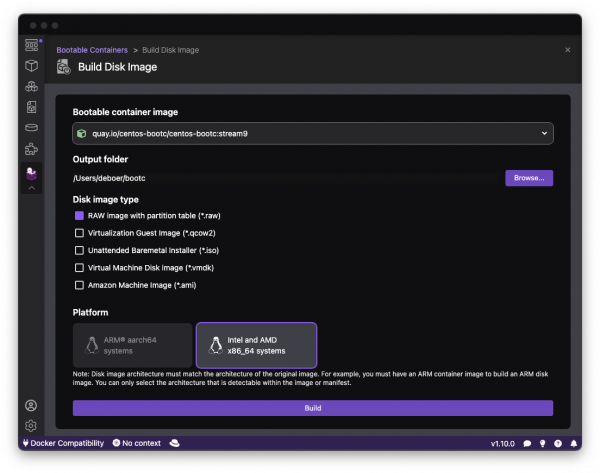This screenshot has height=473, width=600.
Task: Click the Build Disk Image breadcrumb text
Action: (171, 50)
